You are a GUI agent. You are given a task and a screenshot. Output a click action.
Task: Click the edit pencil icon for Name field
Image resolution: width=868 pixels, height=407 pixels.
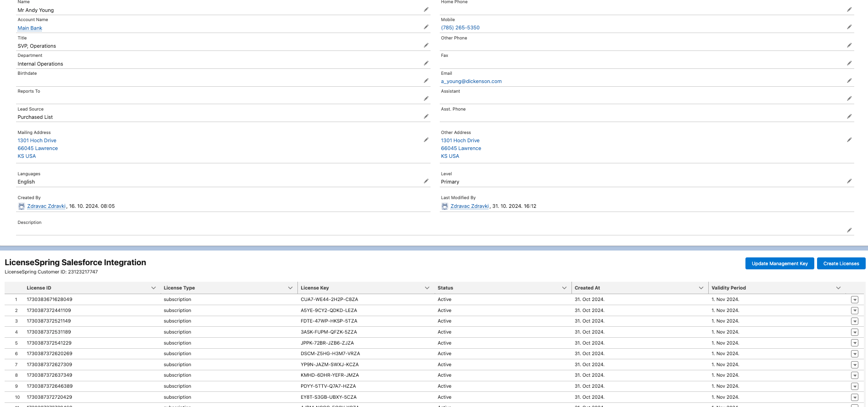426,10
